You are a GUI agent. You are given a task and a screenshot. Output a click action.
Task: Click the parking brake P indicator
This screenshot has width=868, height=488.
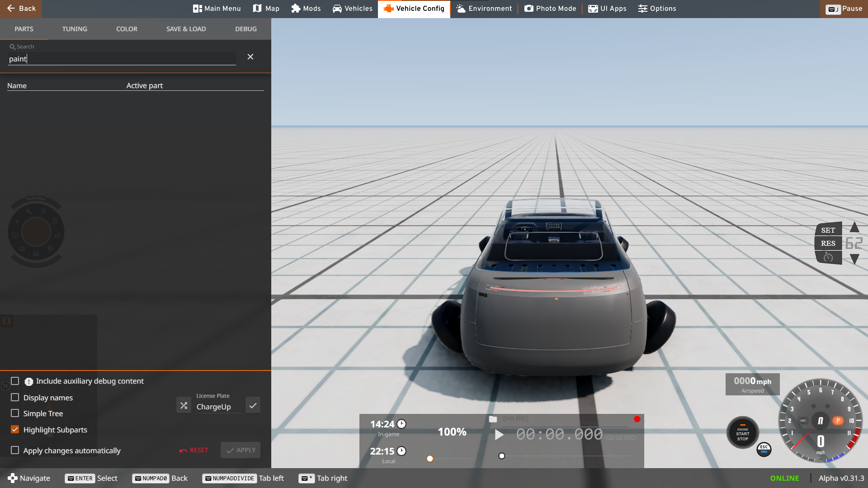coord(838,421)
